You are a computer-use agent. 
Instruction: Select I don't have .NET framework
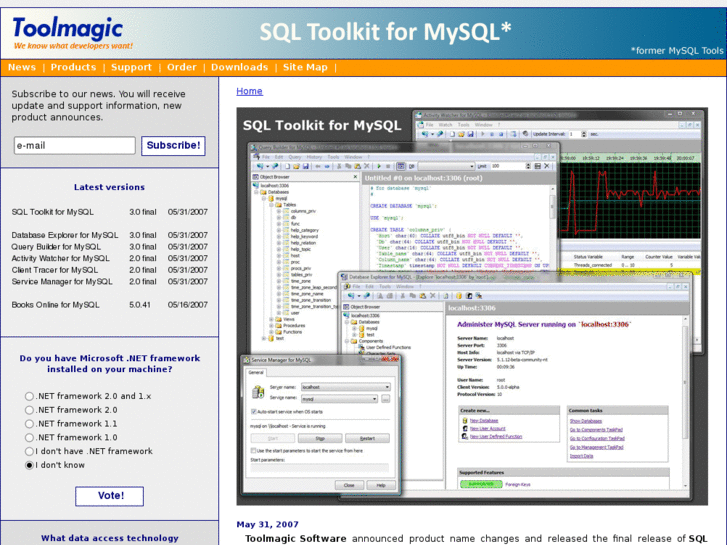point(29,451)
